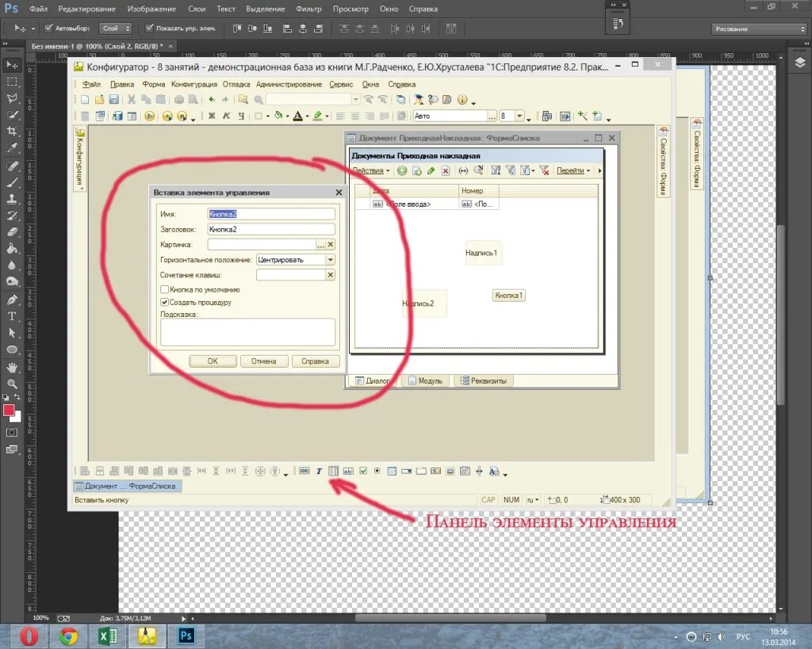Open Перейти dropdown in document form

coord(573,170)
